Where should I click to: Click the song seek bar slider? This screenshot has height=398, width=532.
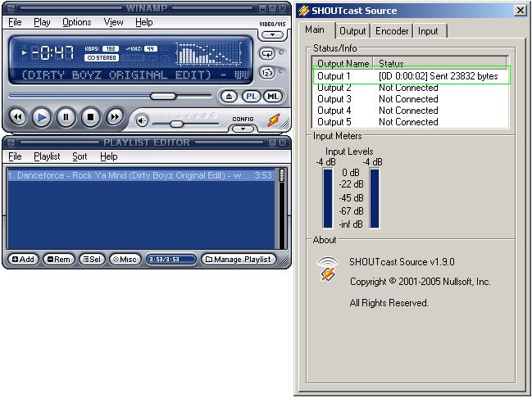point(163,96)
